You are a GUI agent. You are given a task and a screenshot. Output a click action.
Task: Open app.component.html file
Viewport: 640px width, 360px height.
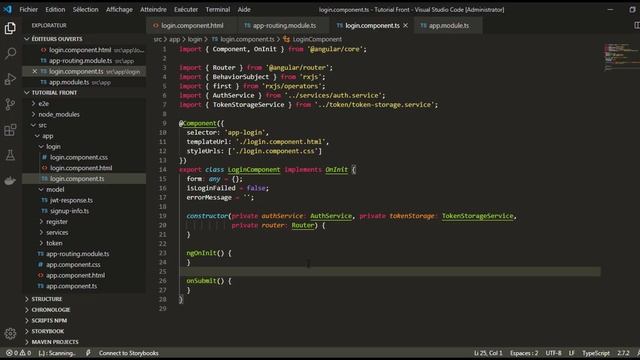pyautogui.click(x=75, y=275)
